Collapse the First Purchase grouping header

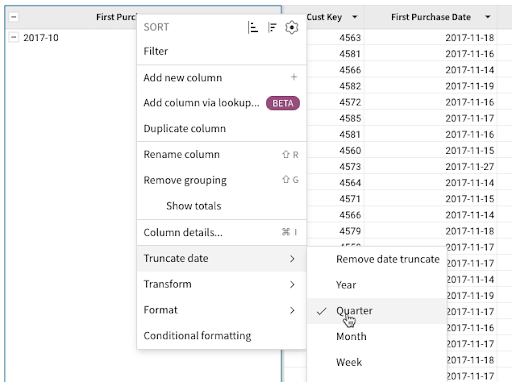[14, 17]
